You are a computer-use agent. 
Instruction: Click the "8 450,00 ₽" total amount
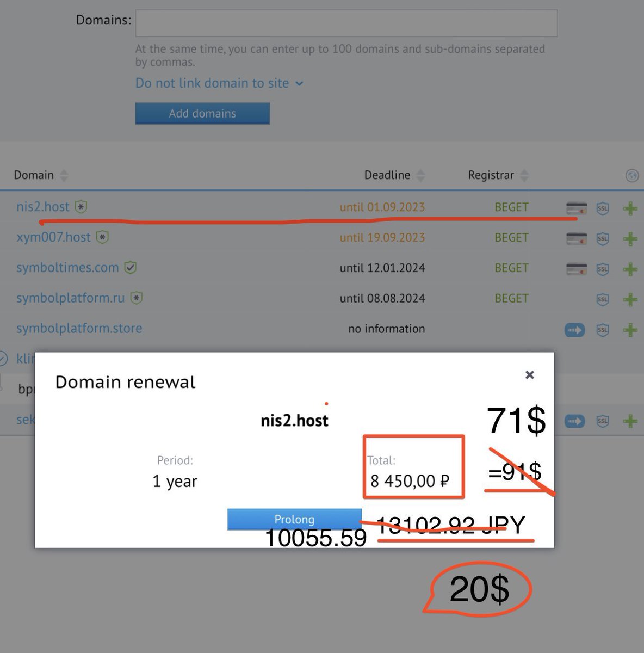tap(410, 482)
